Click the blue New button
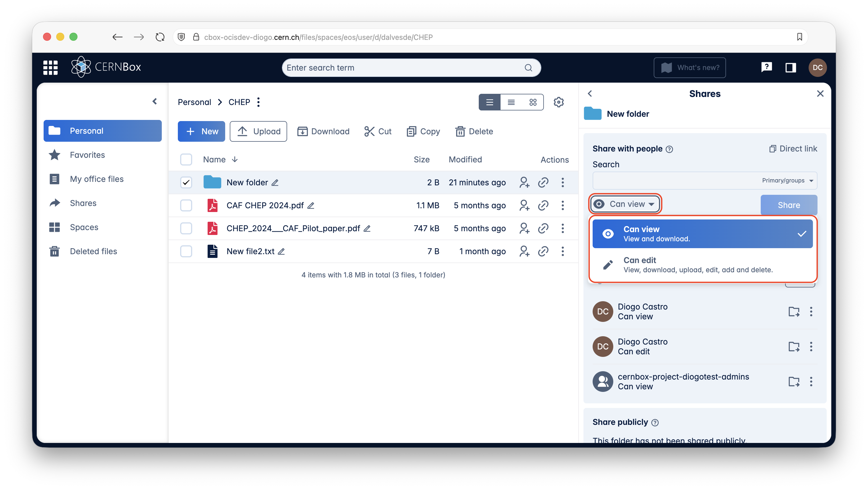The width and height of the screenshot is (868, 490). [x=201, y=131]
